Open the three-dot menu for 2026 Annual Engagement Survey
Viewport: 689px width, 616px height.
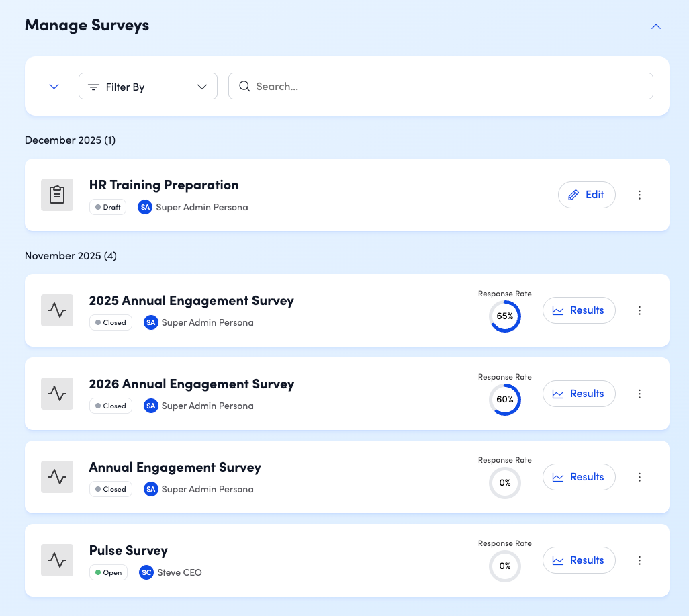tap(639, 394)
